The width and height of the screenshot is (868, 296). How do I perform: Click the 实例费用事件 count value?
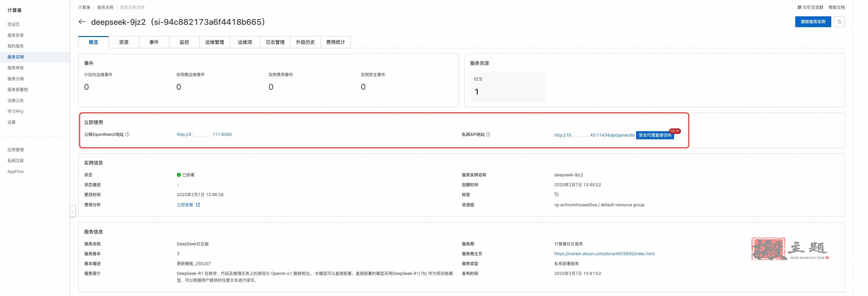click(271, 87)
